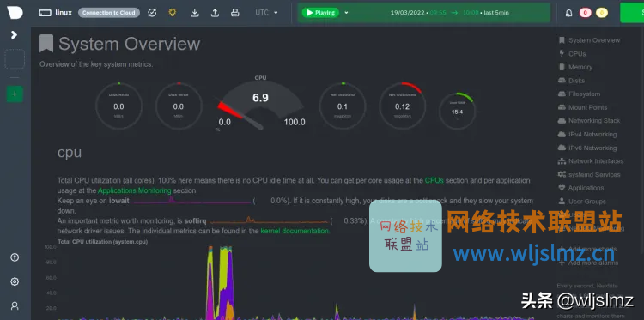Image resolution: width=644 pixels, height=320 pixels.
Task: Click the System Overview heading bookmark icon
Action: 46,44
